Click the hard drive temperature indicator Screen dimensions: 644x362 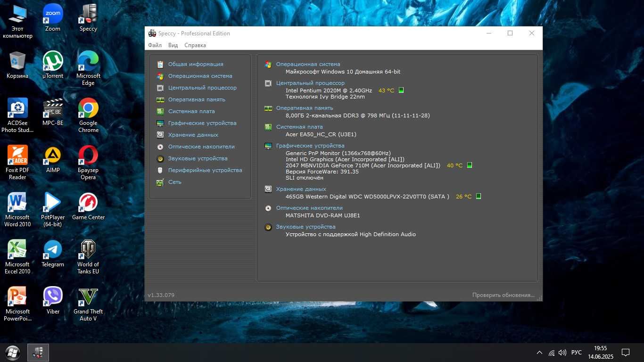478,197
